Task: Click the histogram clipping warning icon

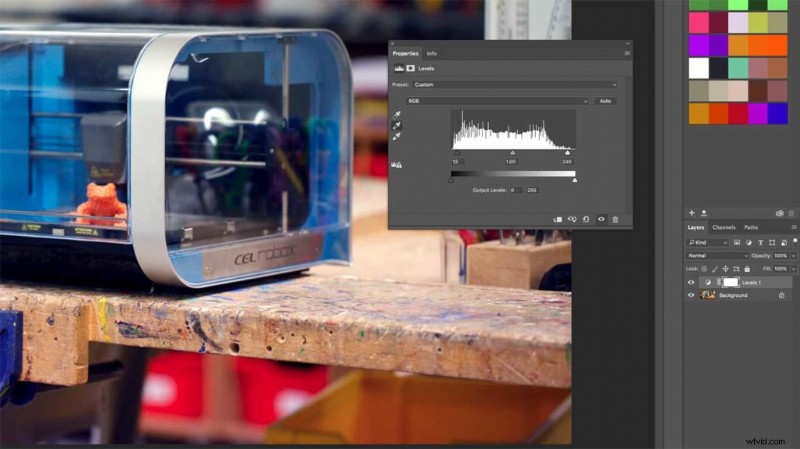Action: tap(396, 165)
